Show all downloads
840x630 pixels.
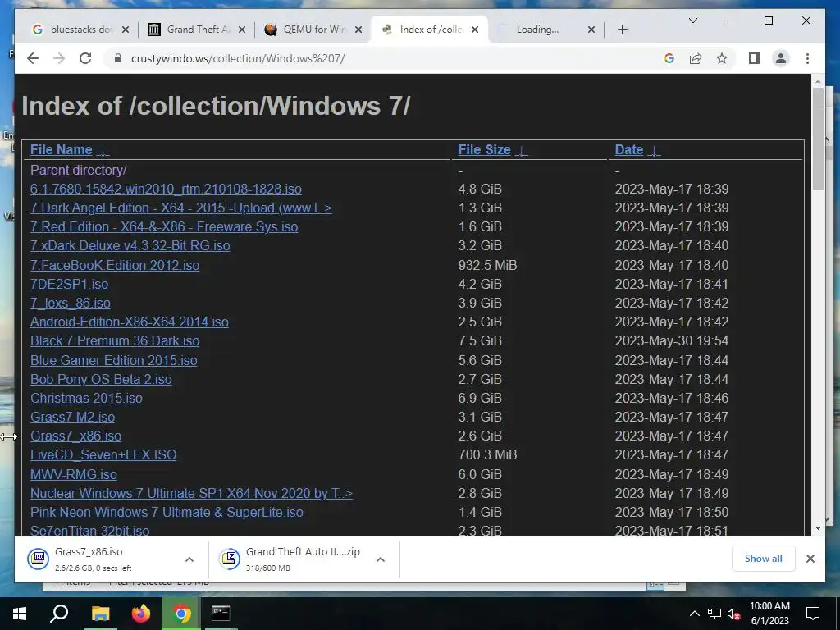763,558
